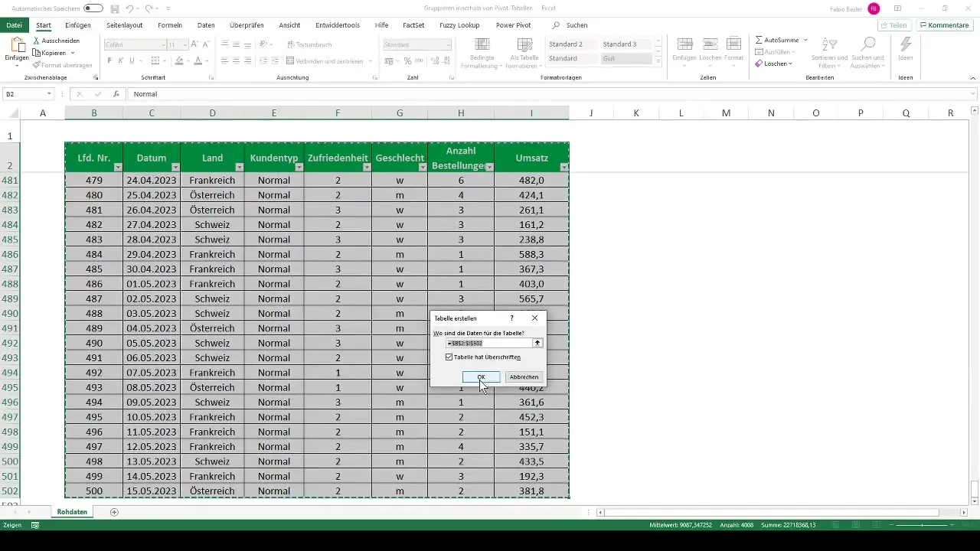Viewport: 980px width, 551px height.
Task: Click the Save disk icon
Action: point(114,8)
